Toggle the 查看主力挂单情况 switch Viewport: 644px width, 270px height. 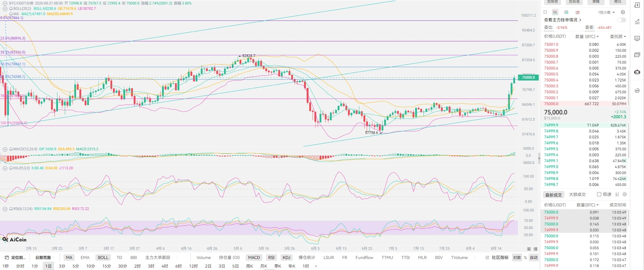tap(621, 20)
